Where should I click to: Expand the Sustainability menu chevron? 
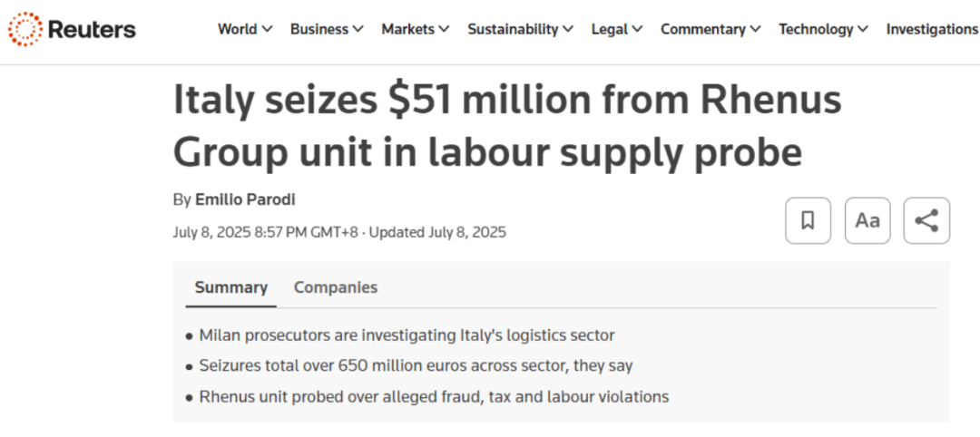(568, 29)
